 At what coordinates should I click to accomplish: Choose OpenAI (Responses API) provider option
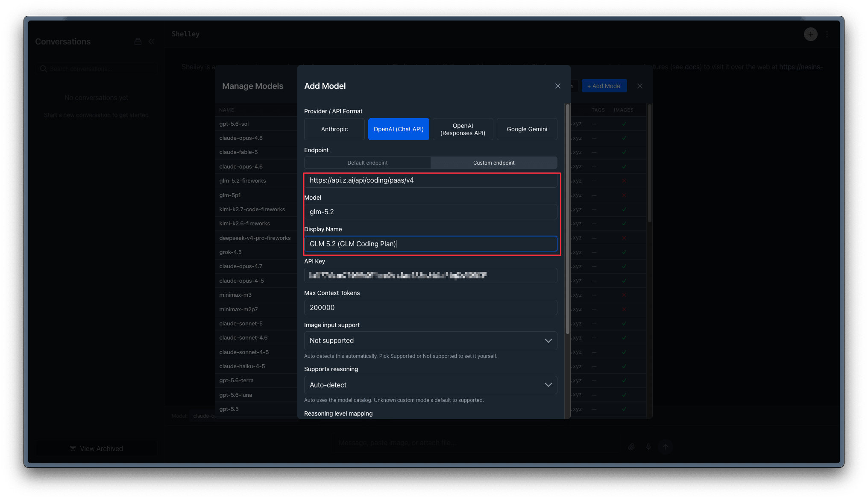click(x=463, y=129)
